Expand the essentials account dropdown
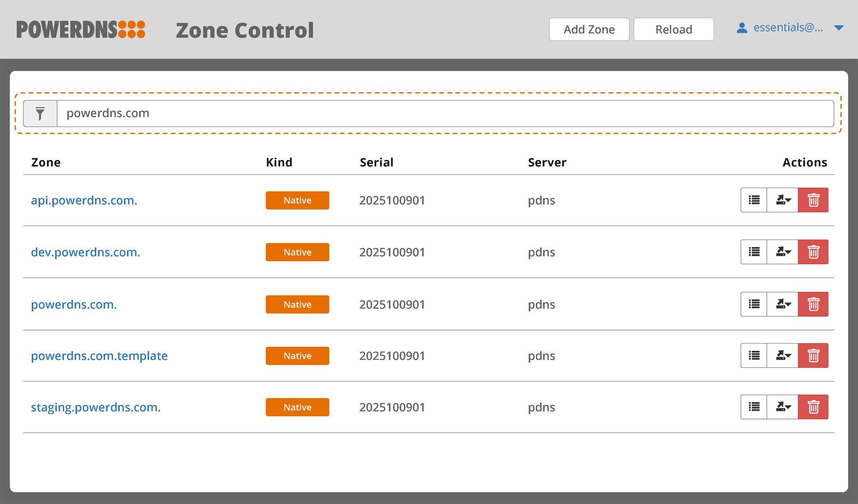This screenshot has width=858, height=504. click(838, 28)
